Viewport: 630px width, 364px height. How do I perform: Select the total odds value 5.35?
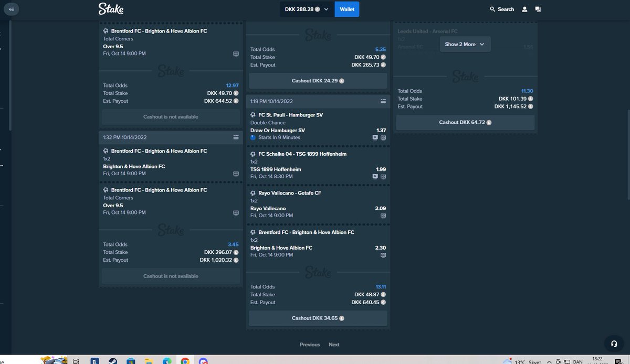381,49
